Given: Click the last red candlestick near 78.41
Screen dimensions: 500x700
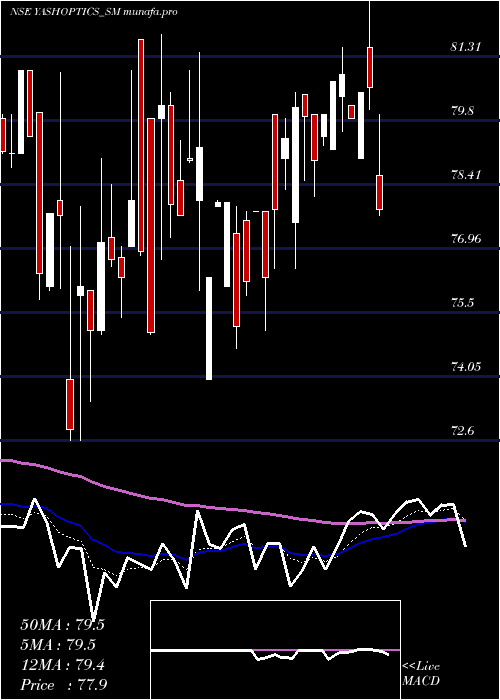Looking at the screenshot, I should click(x=379, y=192).
